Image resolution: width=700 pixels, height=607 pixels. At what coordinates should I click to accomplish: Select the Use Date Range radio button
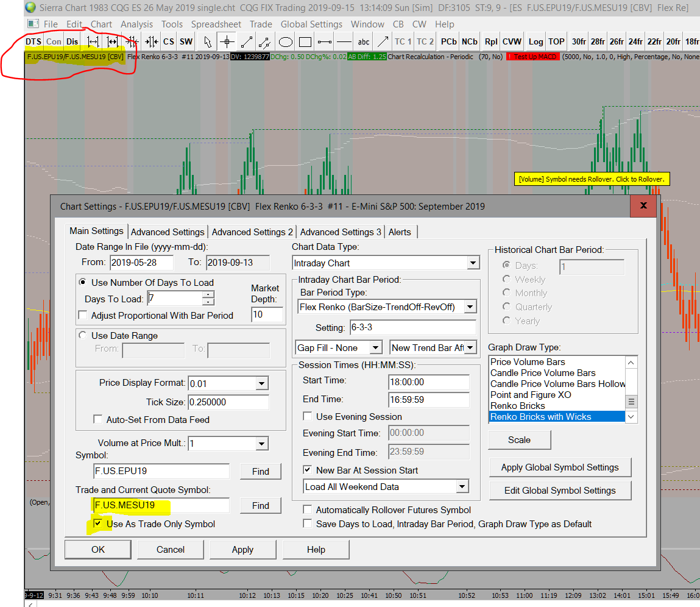pyautogui.click(x=82, y=336)
